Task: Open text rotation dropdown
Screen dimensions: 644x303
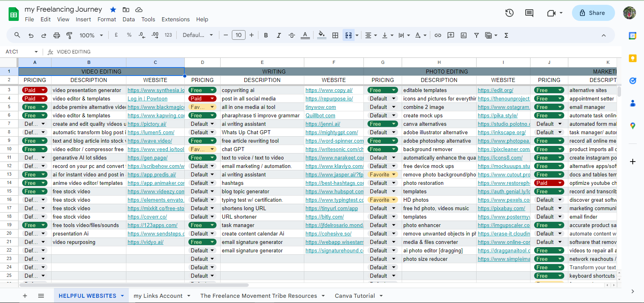Action: (x=421, y=35)
